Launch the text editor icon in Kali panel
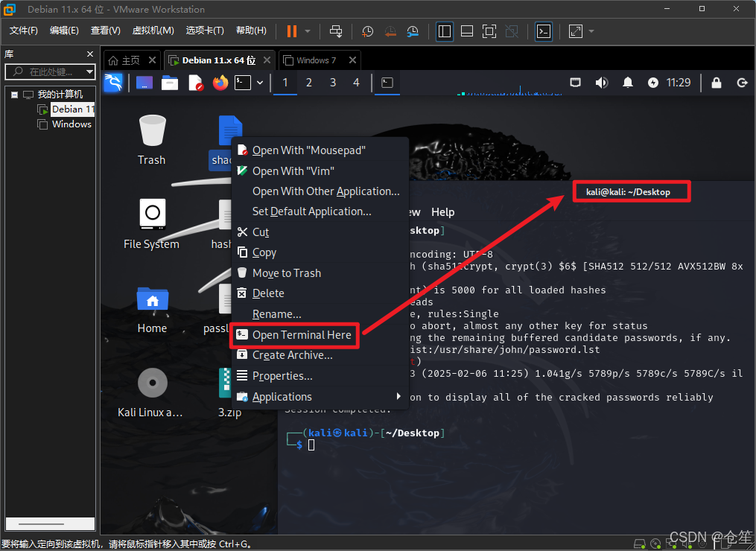This screenshot has height=551, width=756. 195,83
